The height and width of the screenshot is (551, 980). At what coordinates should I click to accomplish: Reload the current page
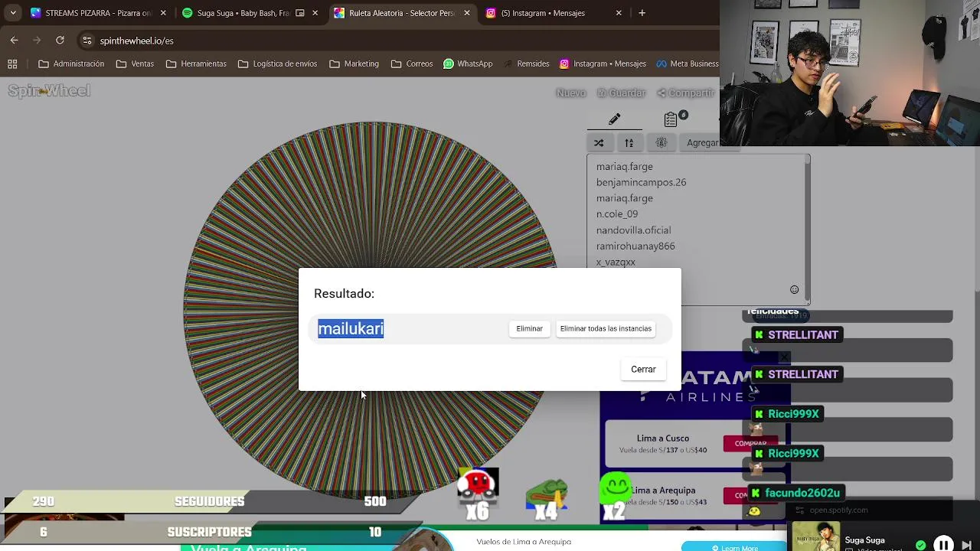pyautogui.click(x=60, y=41)
